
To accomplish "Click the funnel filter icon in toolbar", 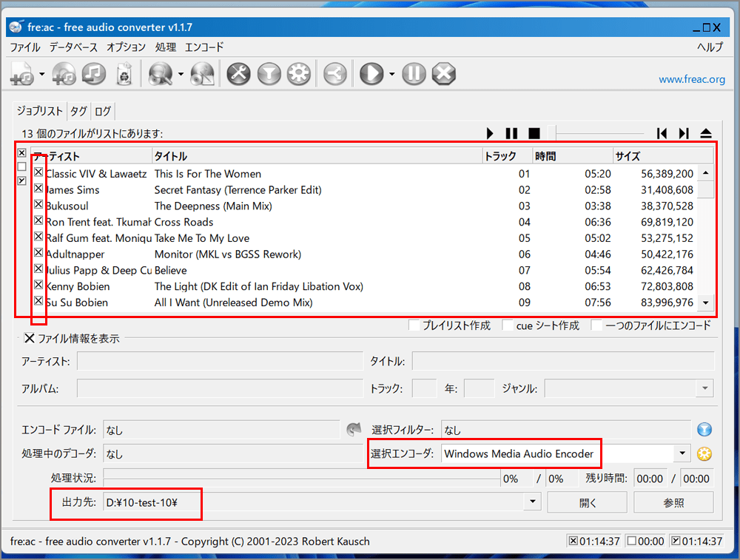I will coord(269,74).
